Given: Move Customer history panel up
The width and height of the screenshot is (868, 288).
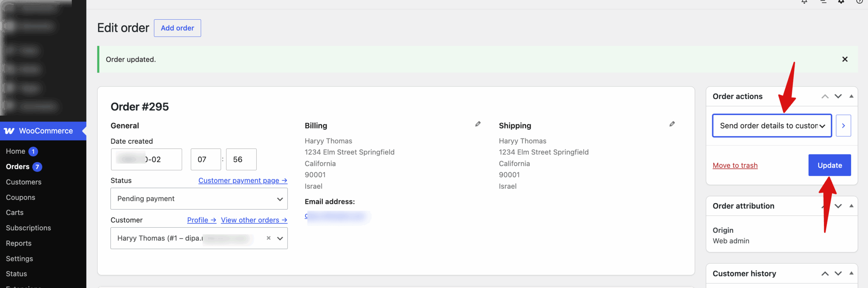Looking at the screenshot, I should click(x=825, y=274).
